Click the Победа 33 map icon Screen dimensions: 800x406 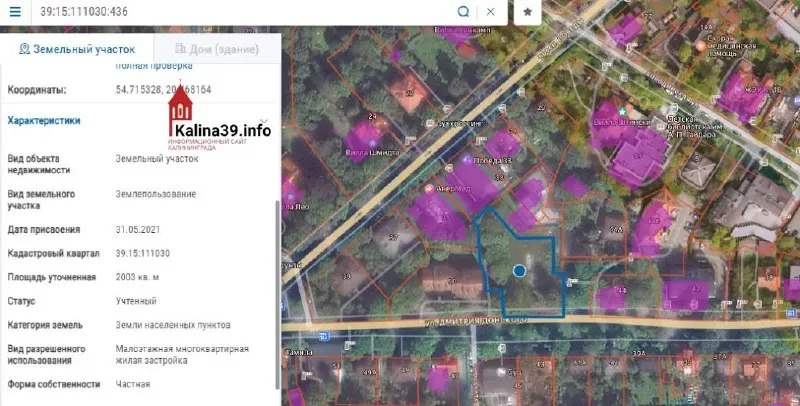point(467,160)
